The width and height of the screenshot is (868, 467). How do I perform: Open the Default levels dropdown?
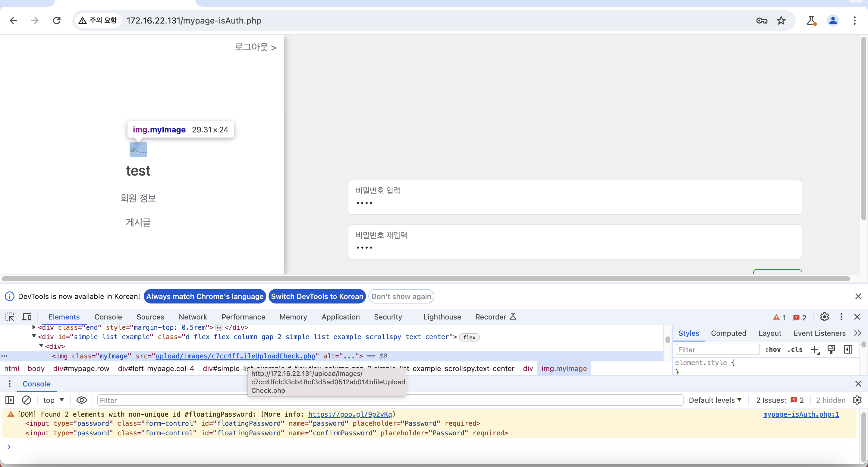tap(715, 400)
